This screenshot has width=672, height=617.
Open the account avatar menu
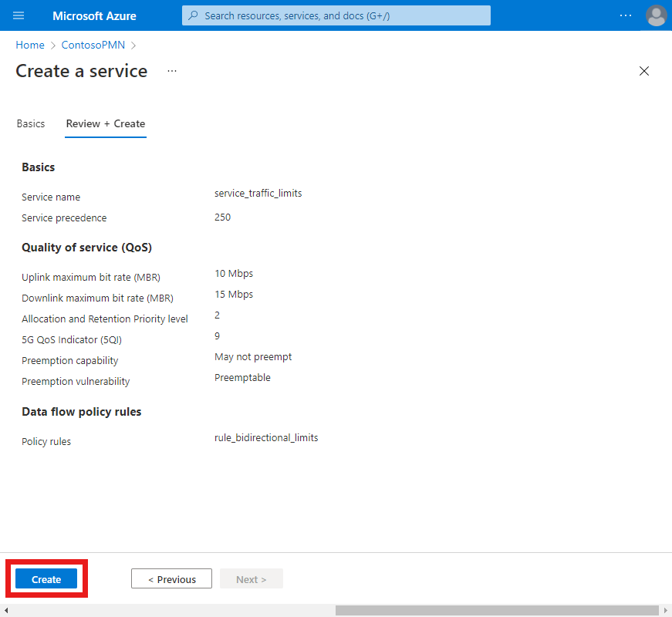656,15
